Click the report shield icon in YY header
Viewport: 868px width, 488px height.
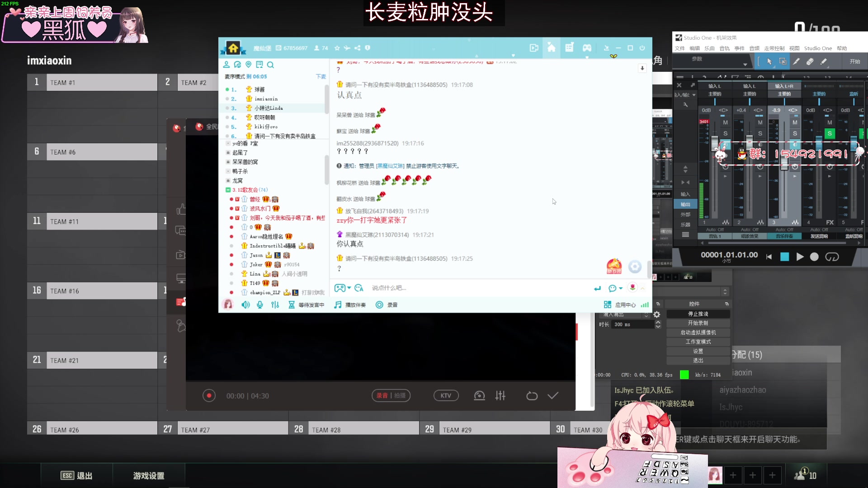[368, 48]
